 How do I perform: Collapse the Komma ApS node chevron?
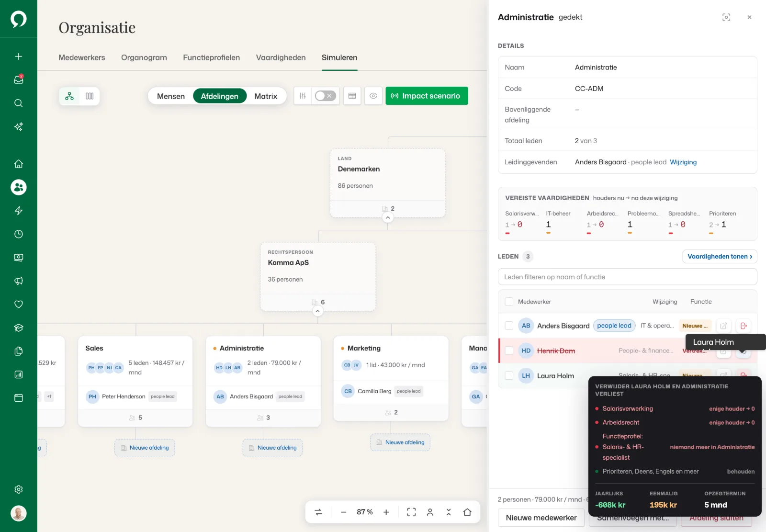pos(317,311)
